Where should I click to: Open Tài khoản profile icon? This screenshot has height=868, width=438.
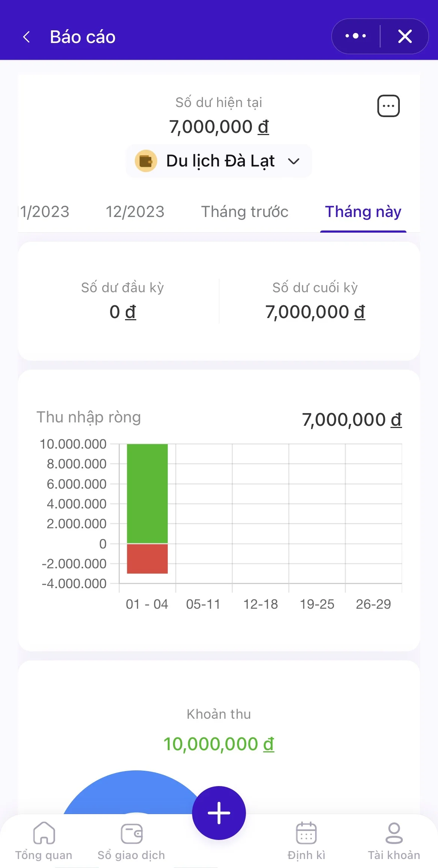394,834
